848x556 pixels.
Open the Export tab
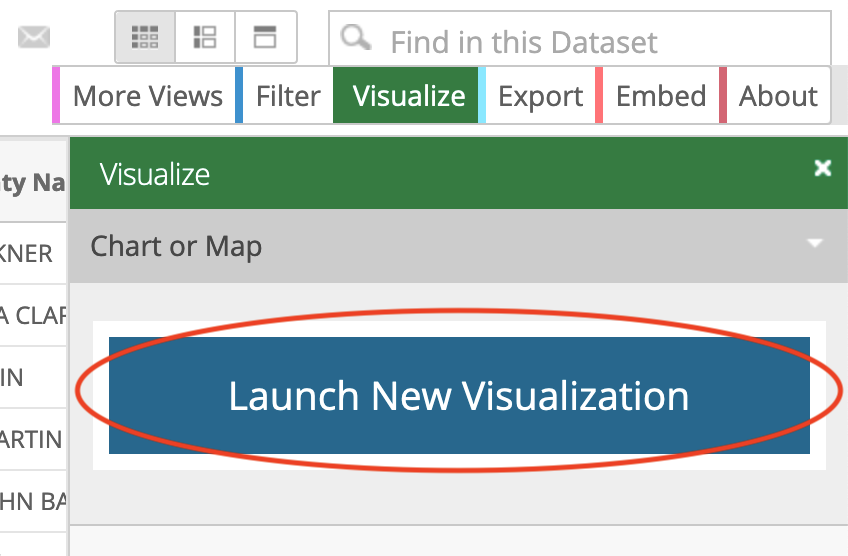click(537, 96)
